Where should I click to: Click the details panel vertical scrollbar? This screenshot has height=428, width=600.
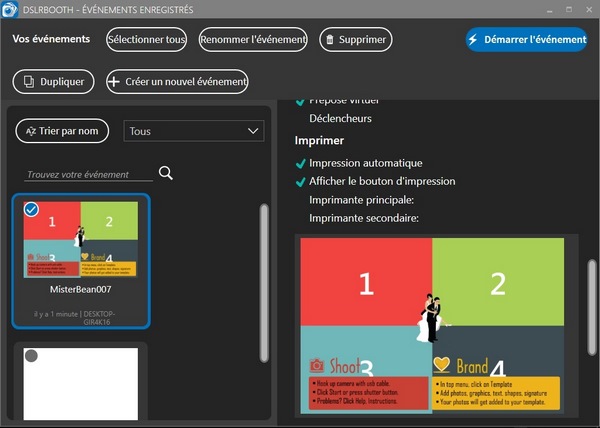pyautogui.click(x=592, y=307)
